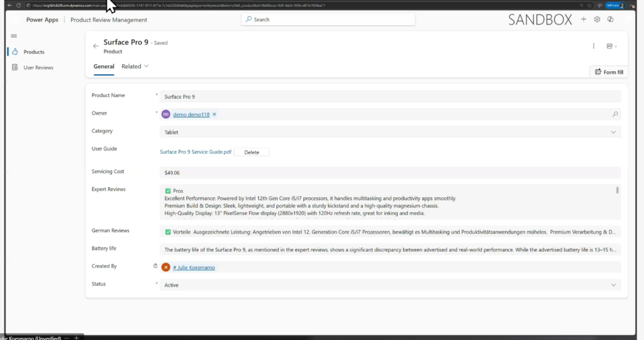Open the demo demo118 owner link
This screenshot has width=644, height=340.
[x=191, y=115]
